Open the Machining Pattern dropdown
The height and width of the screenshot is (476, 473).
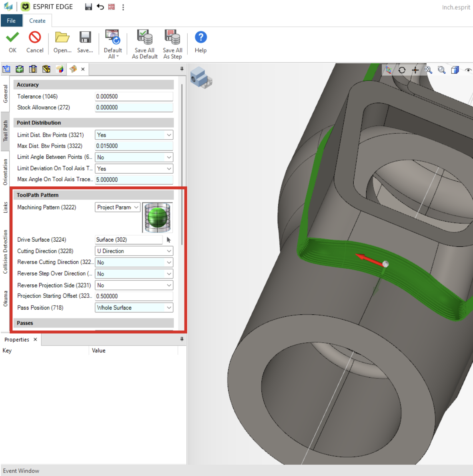136,207
